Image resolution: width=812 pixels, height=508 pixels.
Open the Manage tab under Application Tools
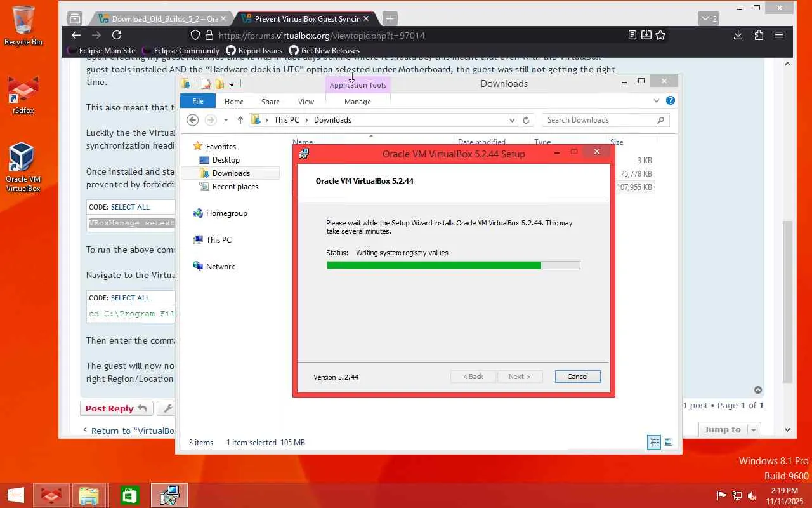click(358, 102)
